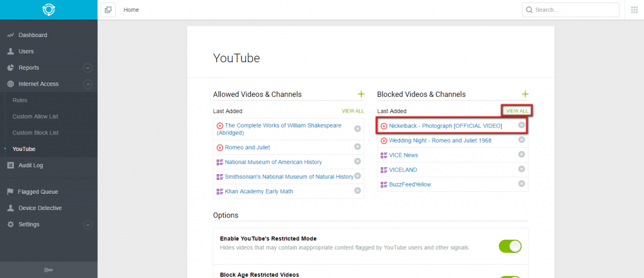Click the green plus to add an allowed video
Image resolution: width=644 pixels, height=278 pixels.
pyautogui.click(x=361, y=94)
